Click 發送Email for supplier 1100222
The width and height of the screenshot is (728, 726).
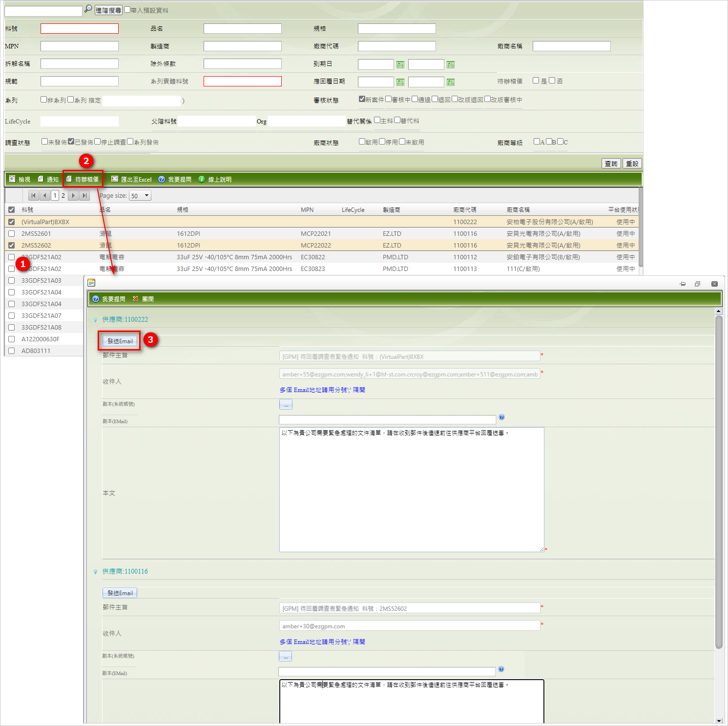pos(120,341)
